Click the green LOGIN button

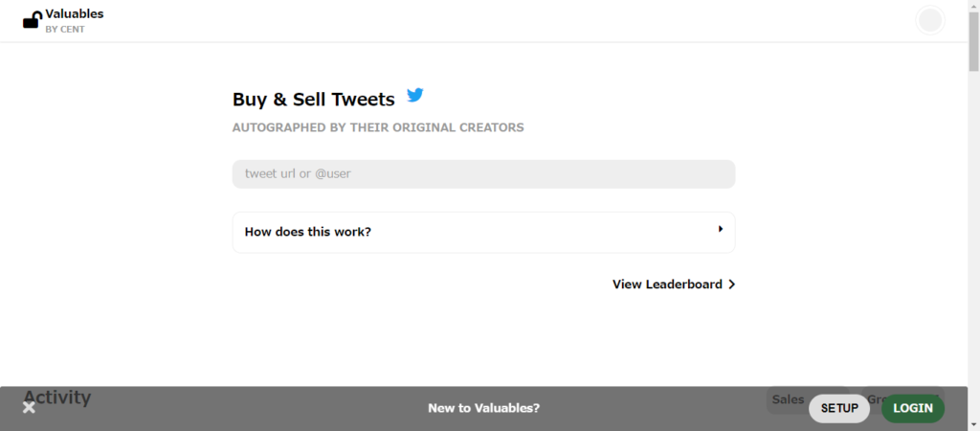pyautogui.click(x=913, y=408)
